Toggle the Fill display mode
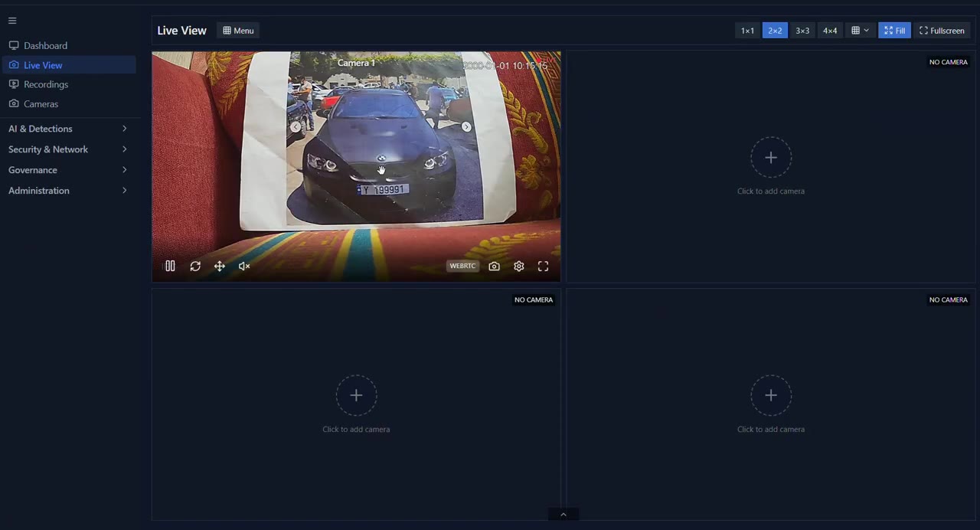This screenshot has width=980, height=530. [894, 31]
